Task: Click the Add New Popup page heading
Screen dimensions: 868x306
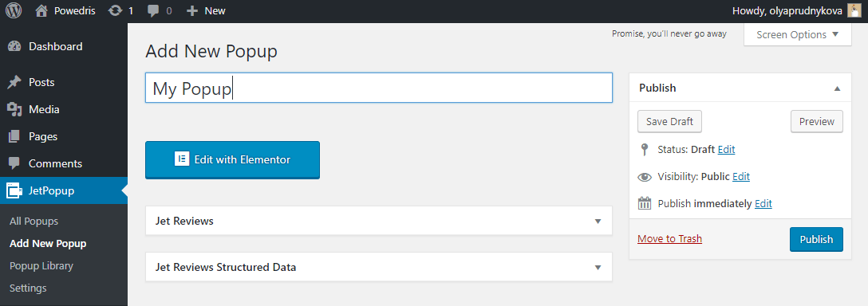Action: [211, 52]
